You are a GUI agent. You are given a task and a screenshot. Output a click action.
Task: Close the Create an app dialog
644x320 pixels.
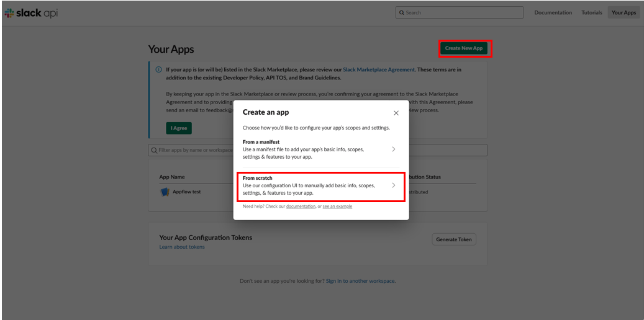396,113
